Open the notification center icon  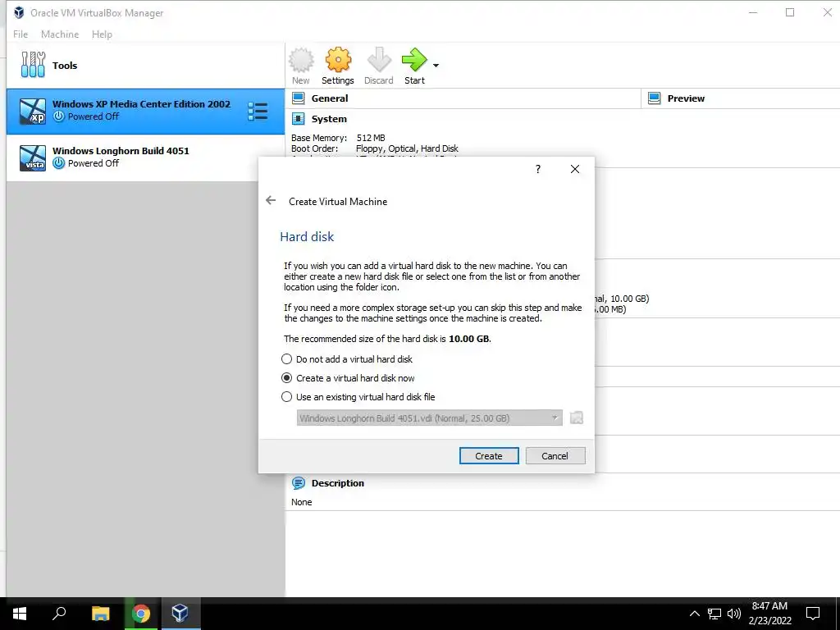coord(813,614)
